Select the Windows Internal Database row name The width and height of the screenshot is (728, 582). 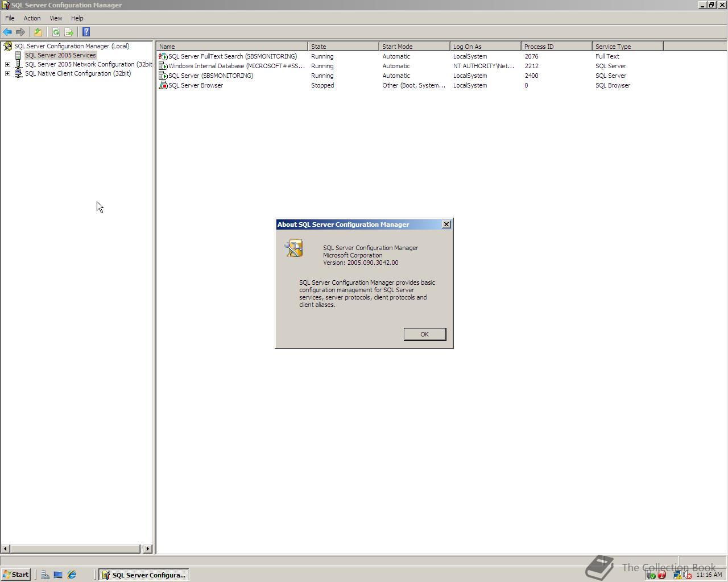point(237,66)
